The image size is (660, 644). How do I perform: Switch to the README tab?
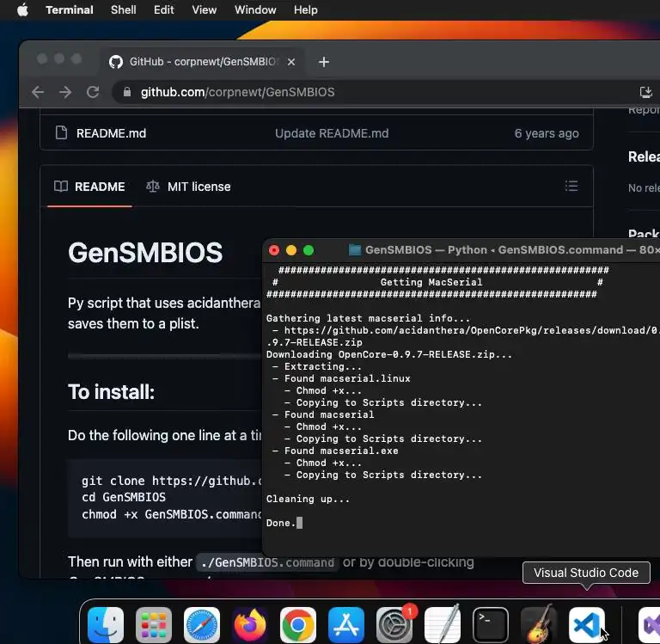(x=89, y=187)
